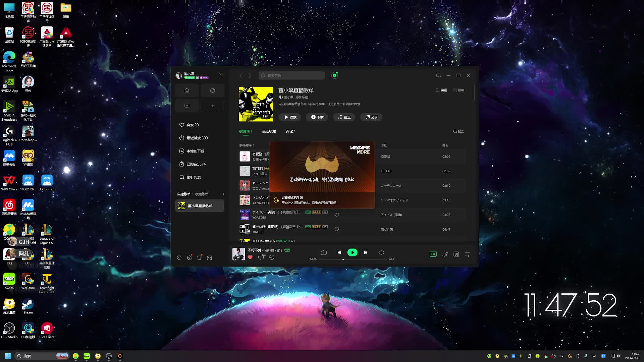Collapse the sidebar with the left arrow circle
Image resolution: width=644 pixels, height=362 pixels.
(x=179, y=258)
